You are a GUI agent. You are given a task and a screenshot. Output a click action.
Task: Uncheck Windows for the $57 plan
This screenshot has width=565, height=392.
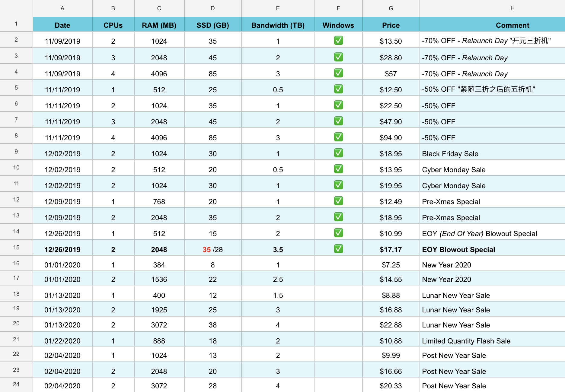pyautogui.click(x=338, y=73)
